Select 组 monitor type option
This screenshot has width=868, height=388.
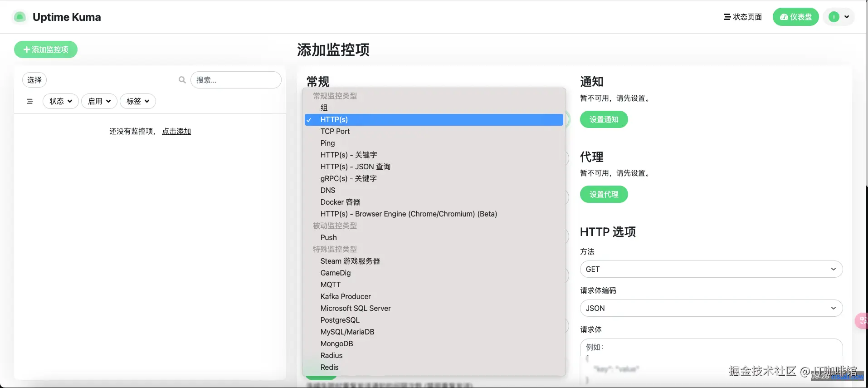434,108
